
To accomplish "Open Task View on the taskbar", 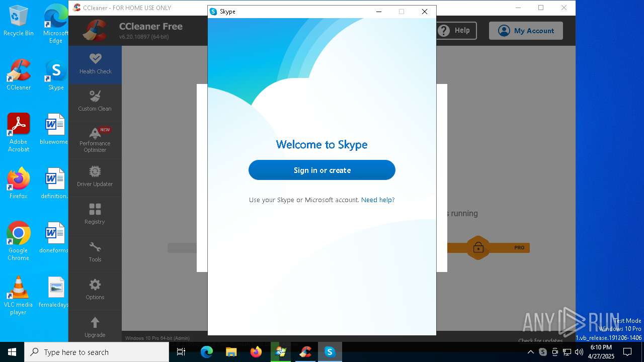I will [x=181, y=352].
